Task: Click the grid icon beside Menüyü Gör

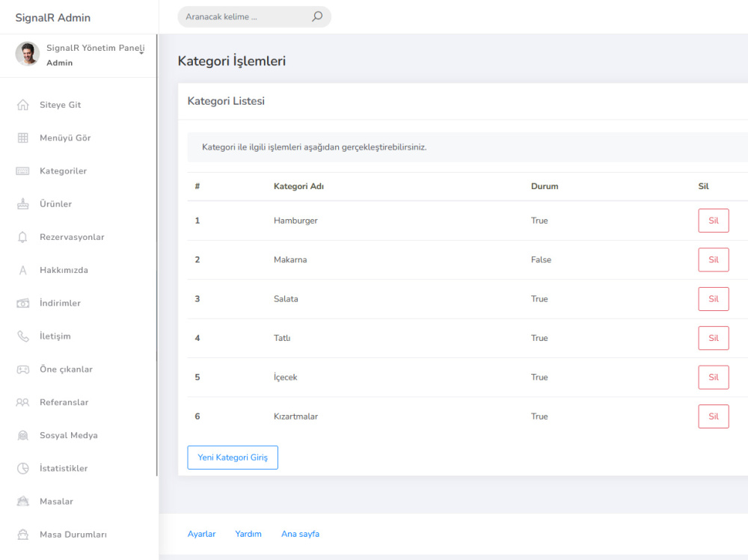Action: [x=23, y=138]
